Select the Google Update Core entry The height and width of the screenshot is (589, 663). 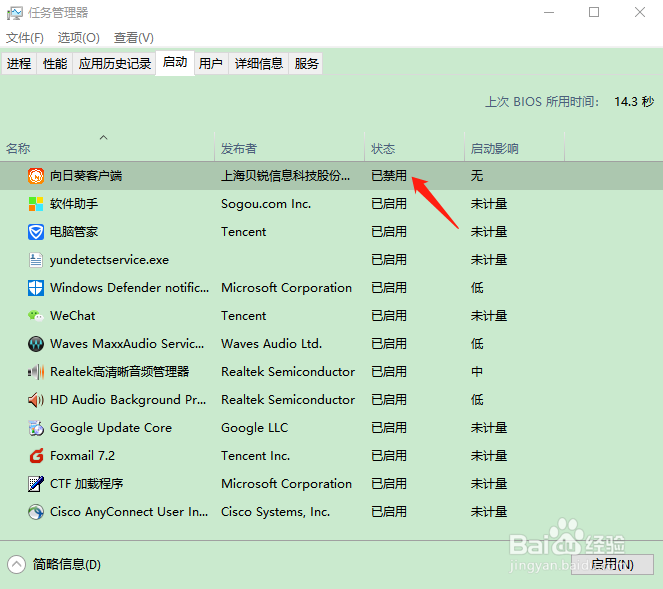[111, 428]
